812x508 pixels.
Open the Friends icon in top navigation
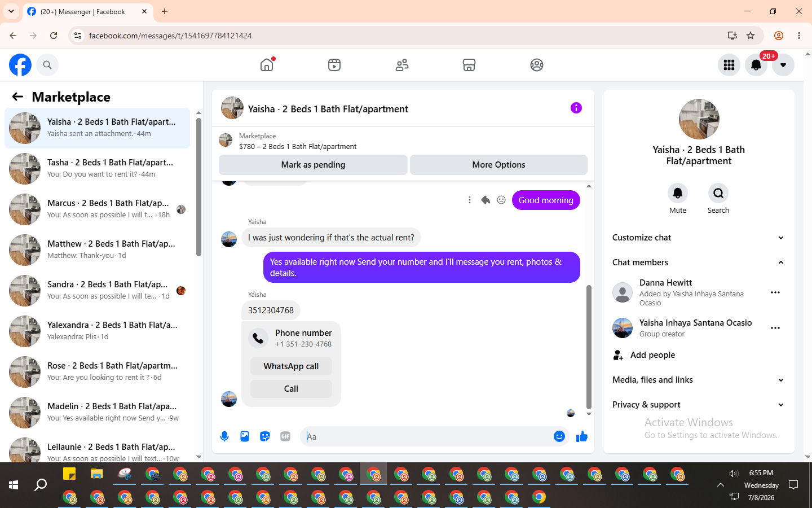pos(402,65)
